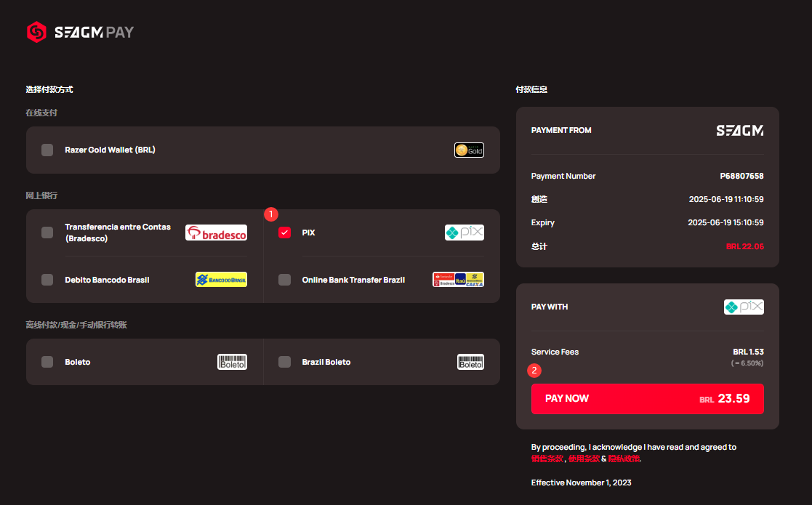Click the Bradesco bank logo
The image size is (812, 505).
[x=216, y=233]
